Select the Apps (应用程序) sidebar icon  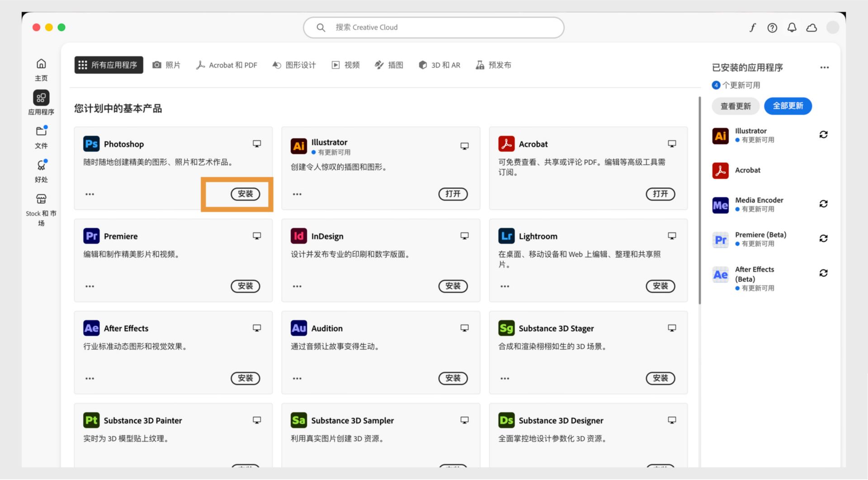click(41, 98)
